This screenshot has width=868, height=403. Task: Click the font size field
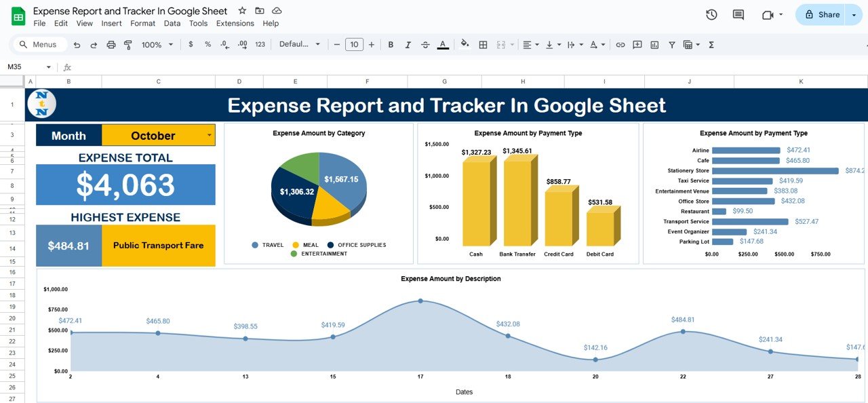coord(354,45)
